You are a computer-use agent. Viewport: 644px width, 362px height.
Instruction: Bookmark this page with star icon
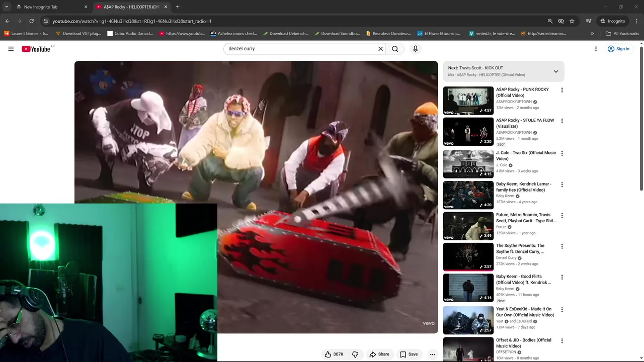pos(572,21)
